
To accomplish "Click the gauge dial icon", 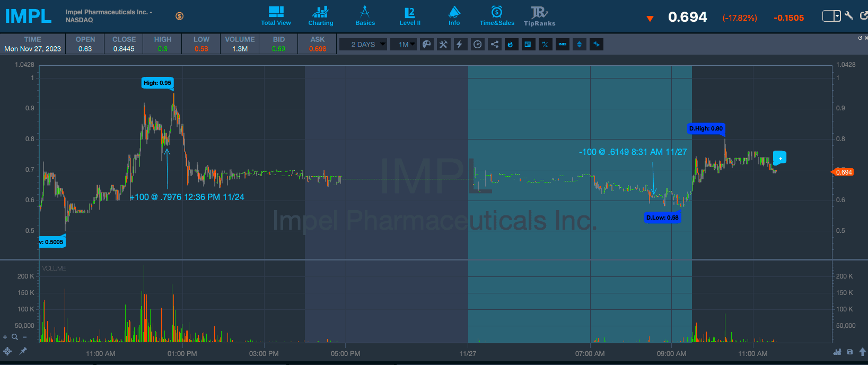I will 478,45.
